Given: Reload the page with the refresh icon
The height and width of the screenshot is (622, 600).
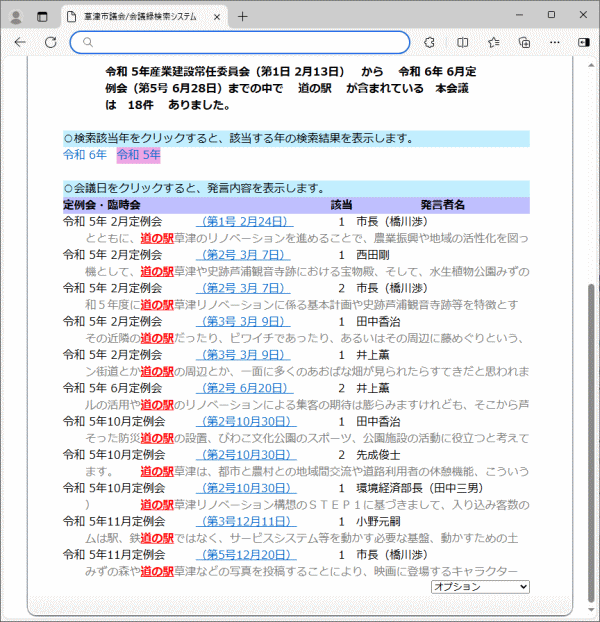Looking at the screenshot, I should pos(51,42).
